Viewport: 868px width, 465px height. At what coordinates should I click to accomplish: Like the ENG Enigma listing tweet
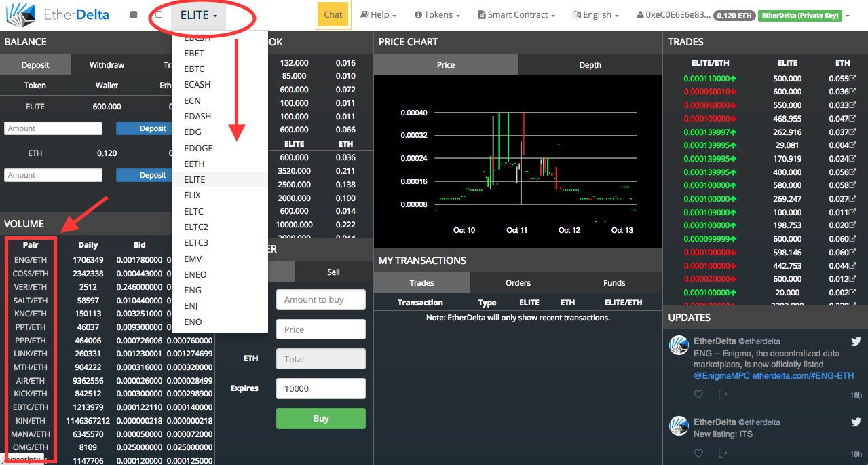[698, 394]
